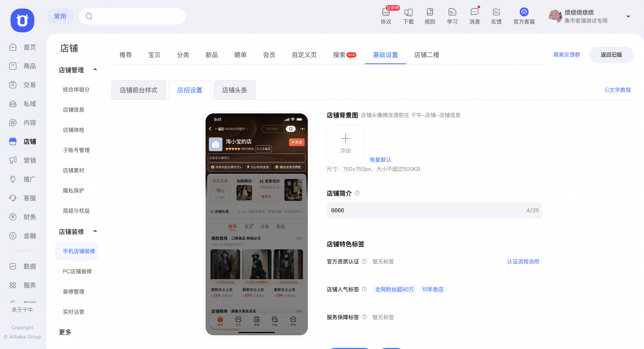Open the 内容 content sidebar item
The width and height of the screenshot is (644, 349).
tap(22, 123)
